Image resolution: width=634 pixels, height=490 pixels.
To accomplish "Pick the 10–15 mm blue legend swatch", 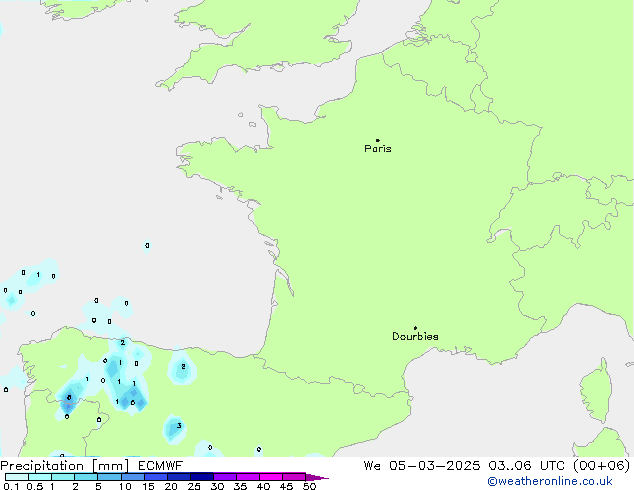I will [132, 477].
